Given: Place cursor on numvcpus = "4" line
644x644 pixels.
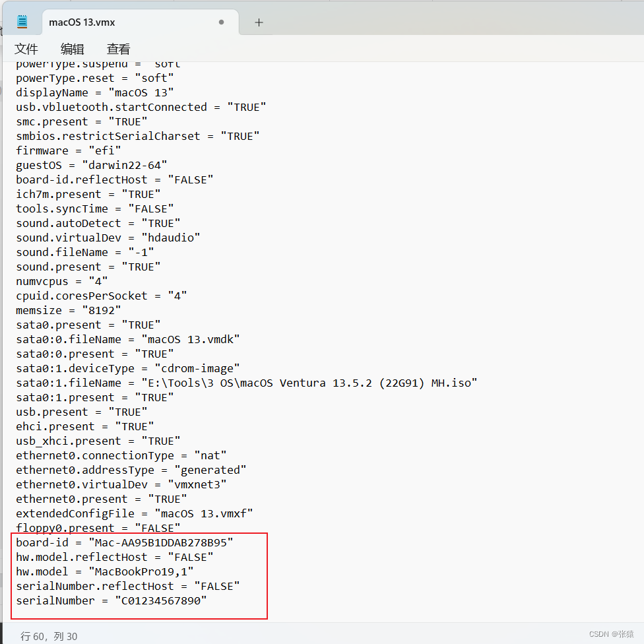Looking at the screenshot, I should (62, 281).
